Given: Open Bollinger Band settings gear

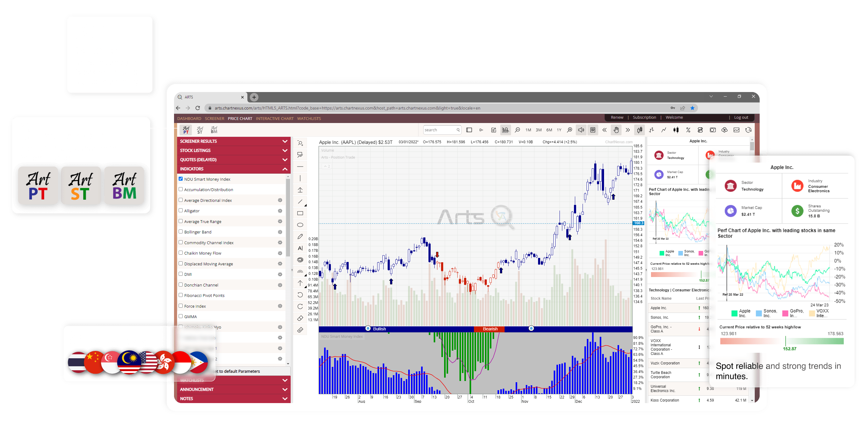Looking at the screenshot, I should (280, 232).
